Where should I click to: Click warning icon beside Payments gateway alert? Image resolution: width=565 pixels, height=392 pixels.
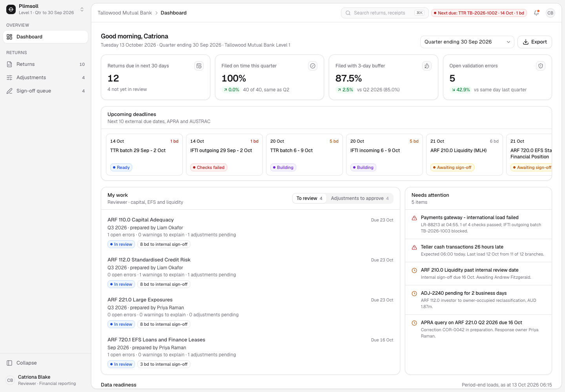pos(414,218)
